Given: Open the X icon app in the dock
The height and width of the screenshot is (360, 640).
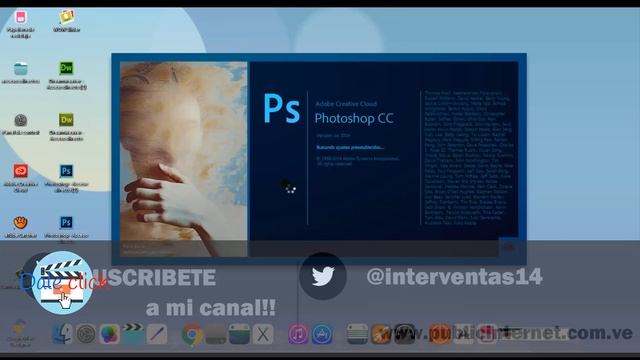Looking at the screenshot, I should (x=263, y=335).
